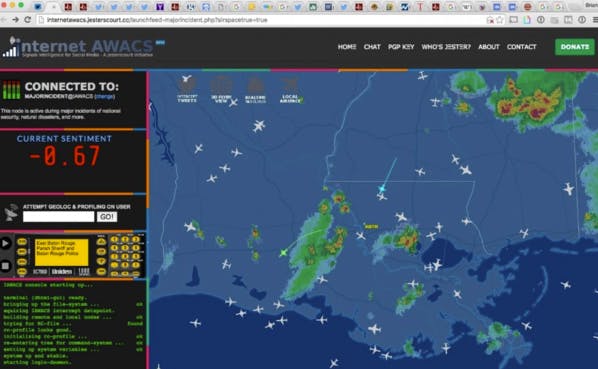
Task: Open the CHAT navigation item
Action: pos(372,47)
